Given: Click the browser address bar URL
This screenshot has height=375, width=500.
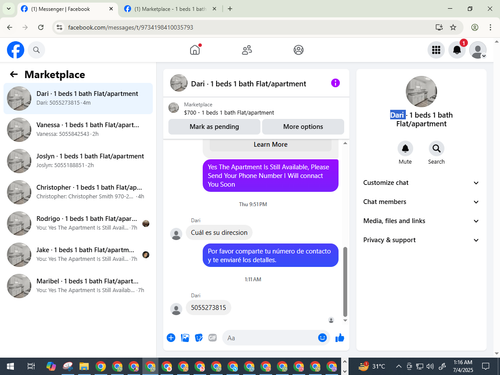Looking at the screenshot, I should (130, 27).
